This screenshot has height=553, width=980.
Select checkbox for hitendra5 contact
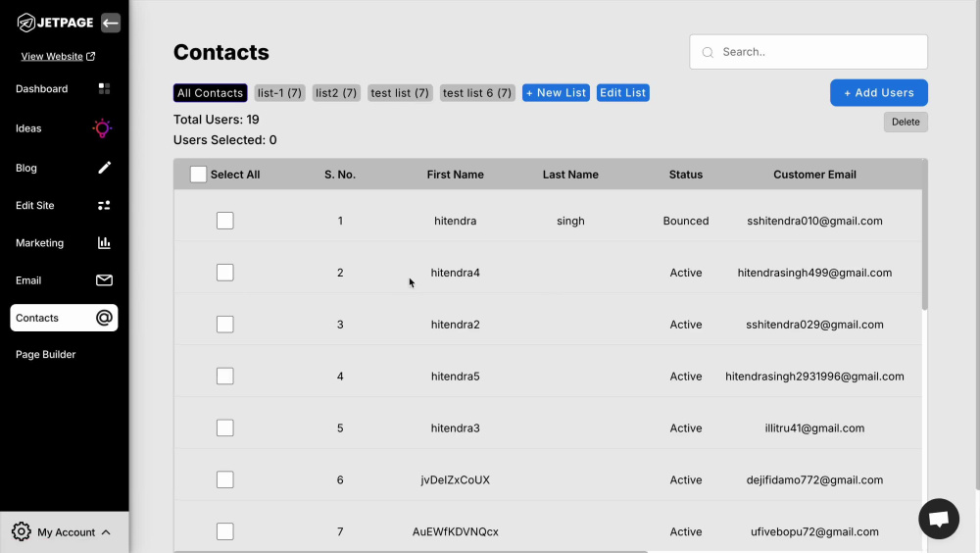(x=225, y=376)
